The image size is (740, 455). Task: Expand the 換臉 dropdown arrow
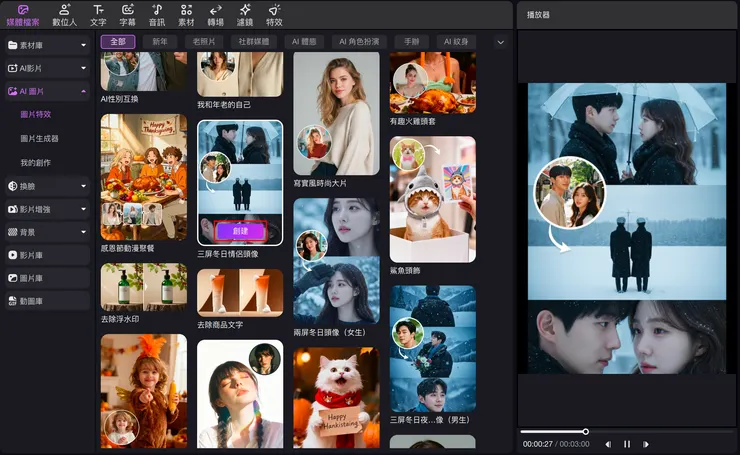click(84, 186)
